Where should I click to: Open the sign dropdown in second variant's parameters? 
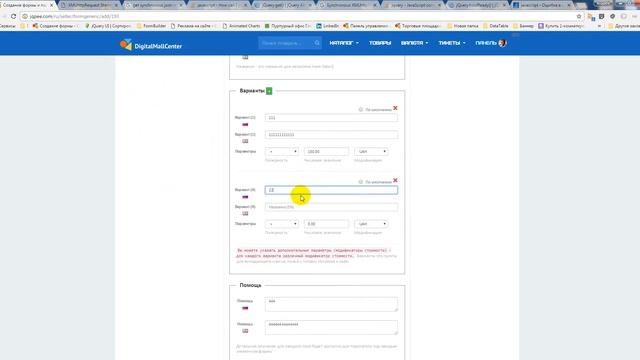click(282, 224)
